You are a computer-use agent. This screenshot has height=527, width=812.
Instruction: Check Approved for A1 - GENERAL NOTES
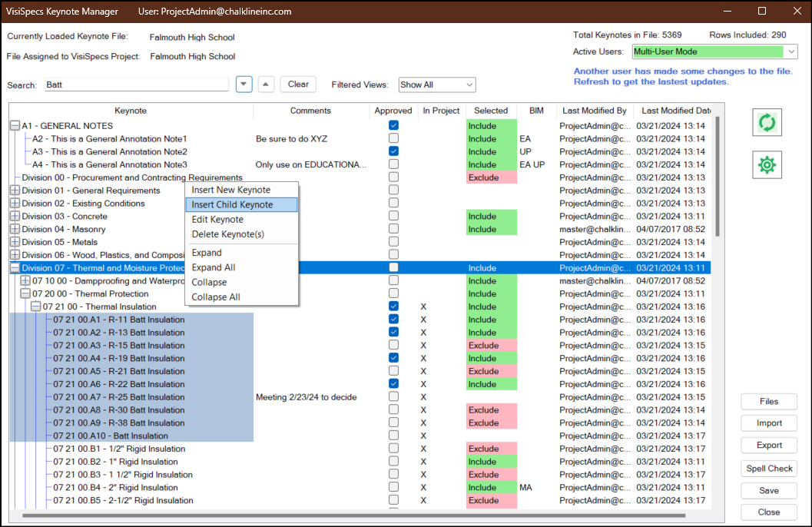coord(393,125)
